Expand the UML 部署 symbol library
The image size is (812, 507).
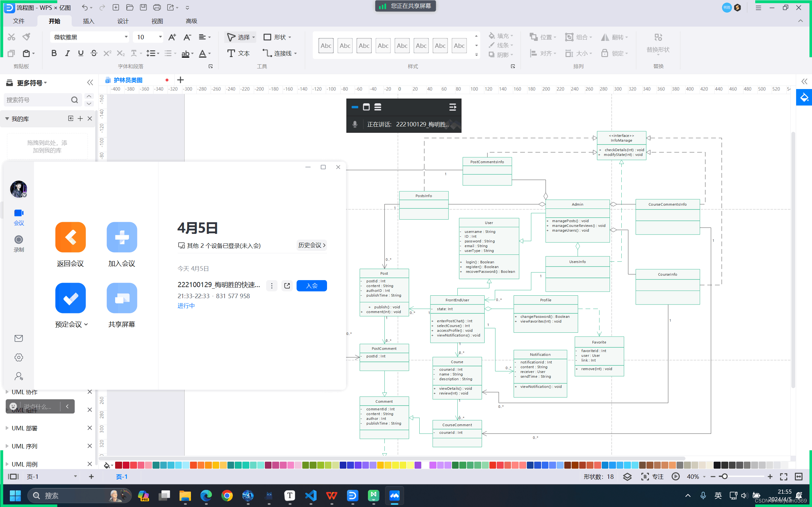point(24,428)
